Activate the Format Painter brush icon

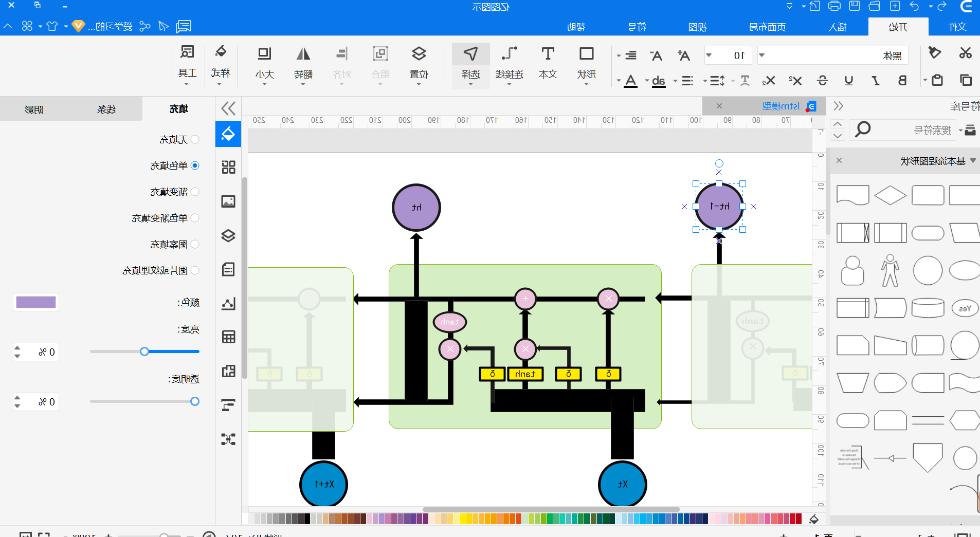point(934,53)
